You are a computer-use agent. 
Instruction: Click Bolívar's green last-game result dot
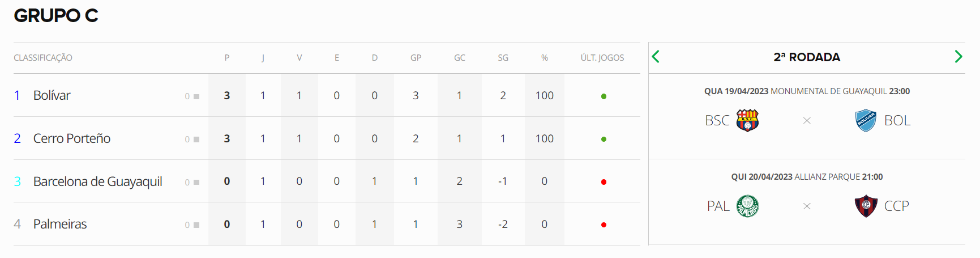(x=604, y=96)
